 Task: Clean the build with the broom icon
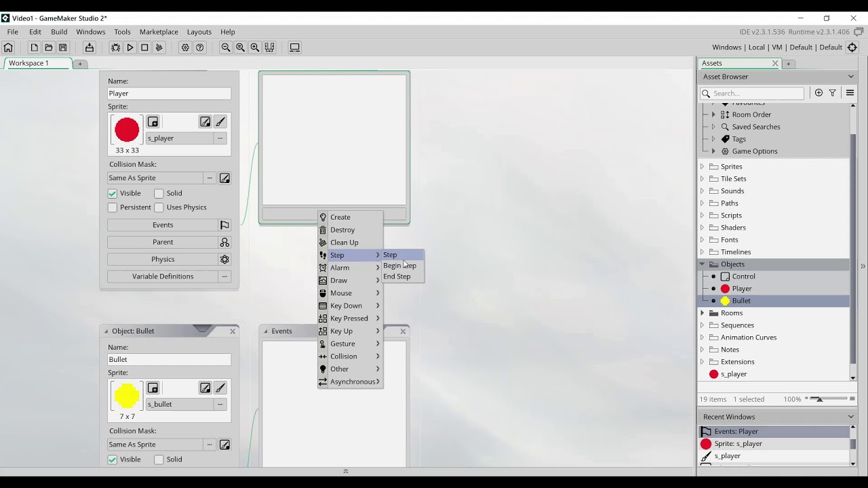coord(159,47)
